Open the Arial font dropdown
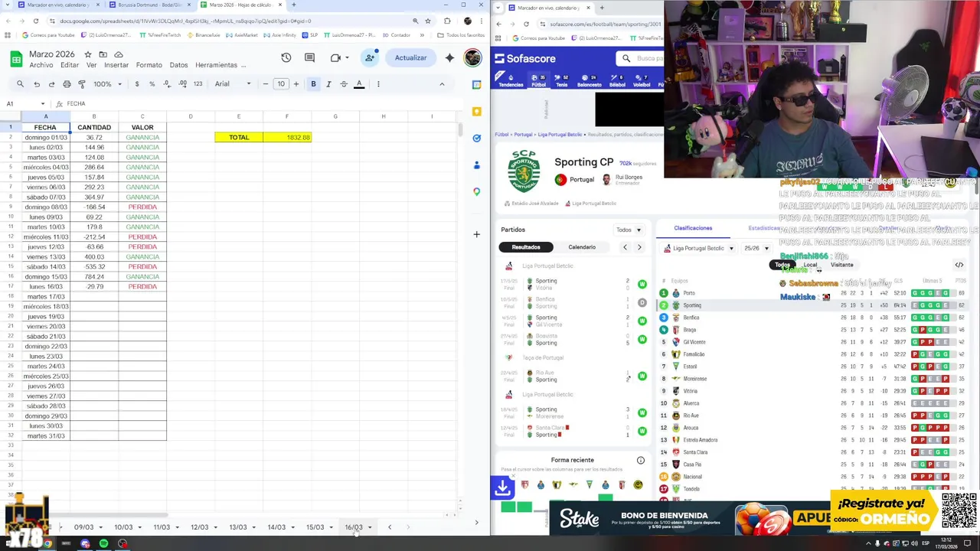 [233, 84]
